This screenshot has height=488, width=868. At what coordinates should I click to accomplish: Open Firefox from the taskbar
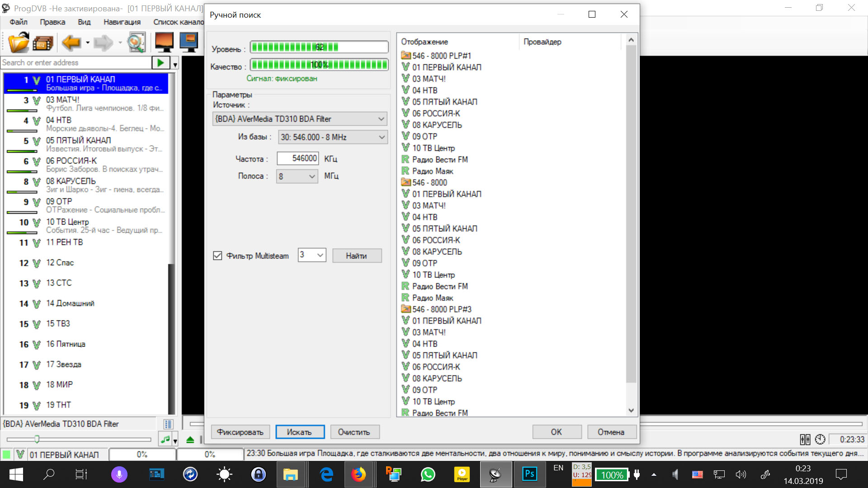click(x=359, y=474)
